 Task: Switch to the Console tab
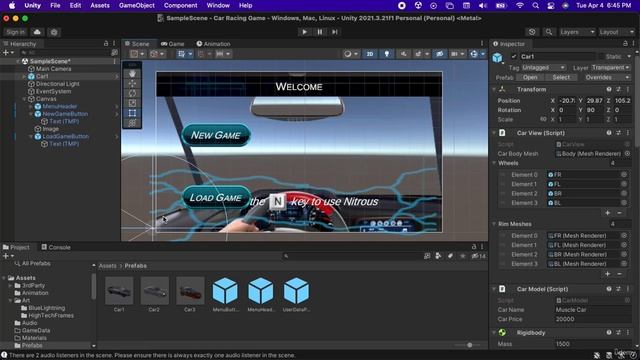coord(56,247)
